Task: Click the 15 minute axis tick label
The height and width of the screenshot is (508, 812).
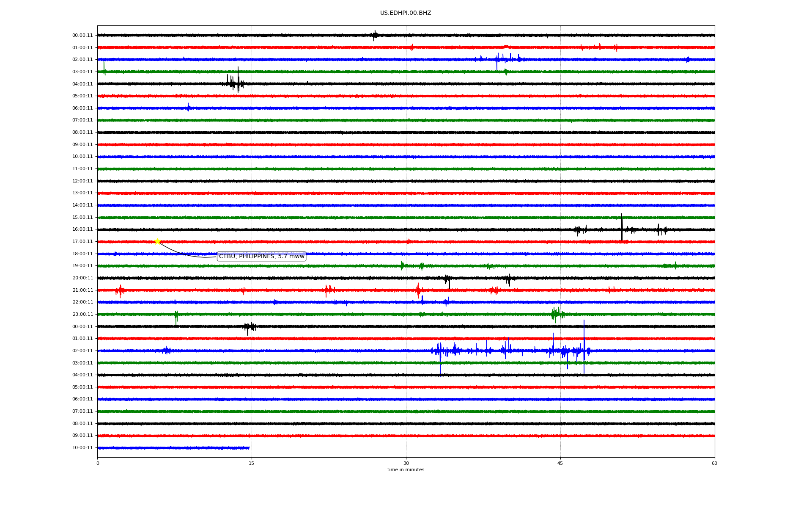Action: (x=252, y=463)
